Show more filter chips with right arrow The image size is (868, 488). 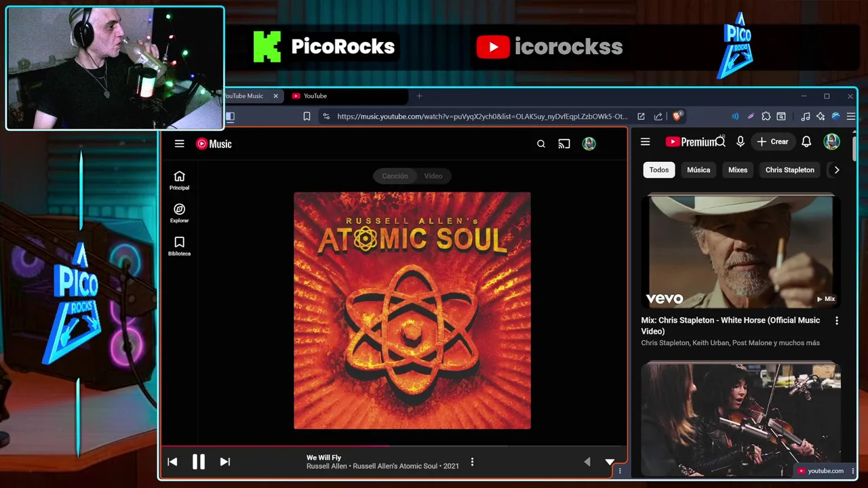tap(837, 170)
